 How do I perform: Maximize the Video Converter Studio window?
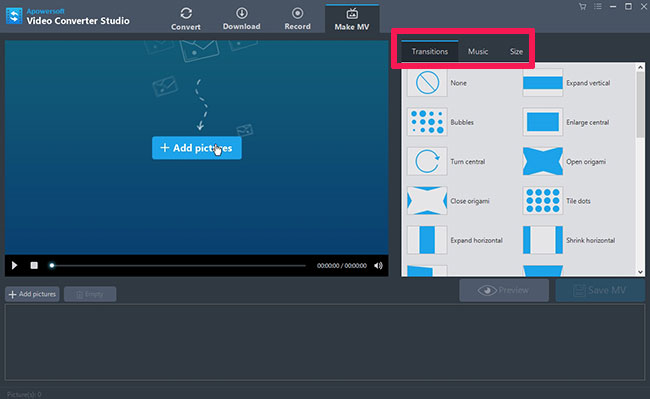628,6
